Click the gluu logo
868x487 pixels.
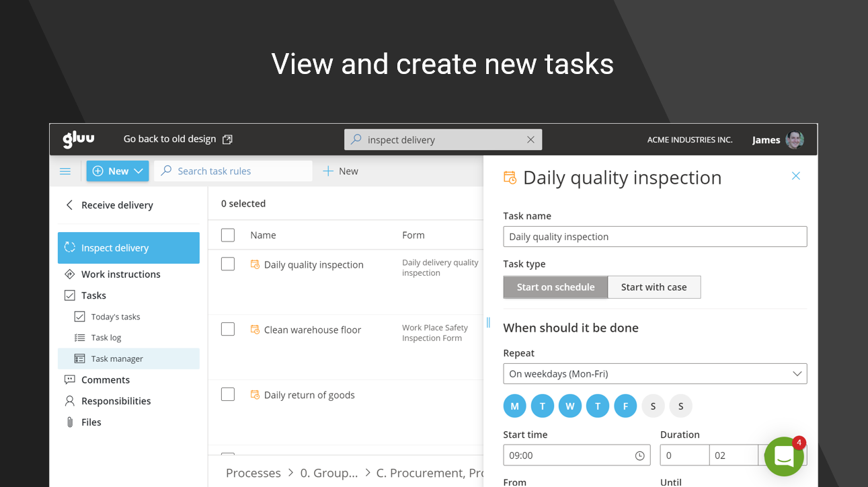tap(79, 139)
